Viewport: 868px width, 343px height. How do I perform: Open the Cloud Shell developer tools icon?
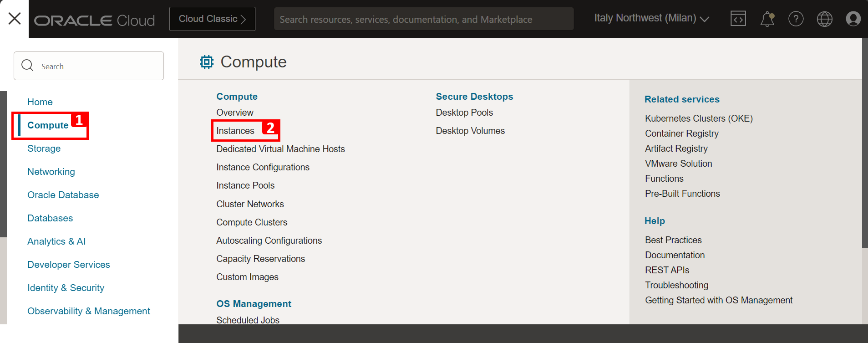738,19
